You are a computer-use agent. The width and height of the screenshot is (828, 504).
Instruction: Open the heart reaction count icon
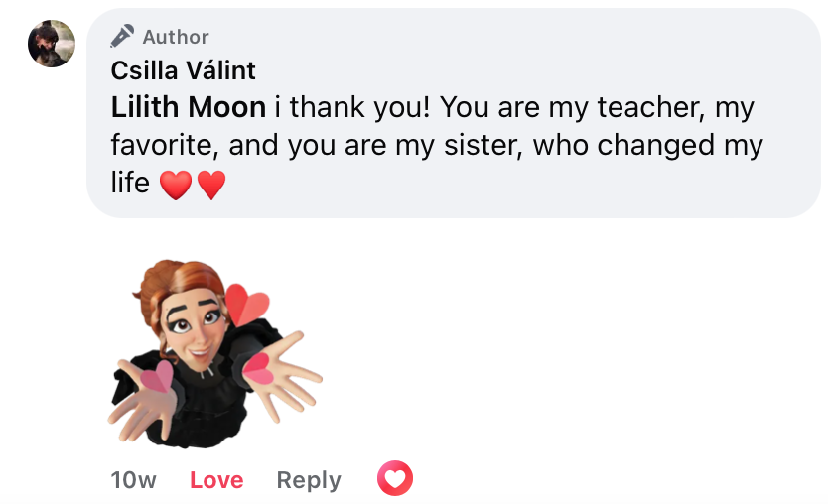394,480
